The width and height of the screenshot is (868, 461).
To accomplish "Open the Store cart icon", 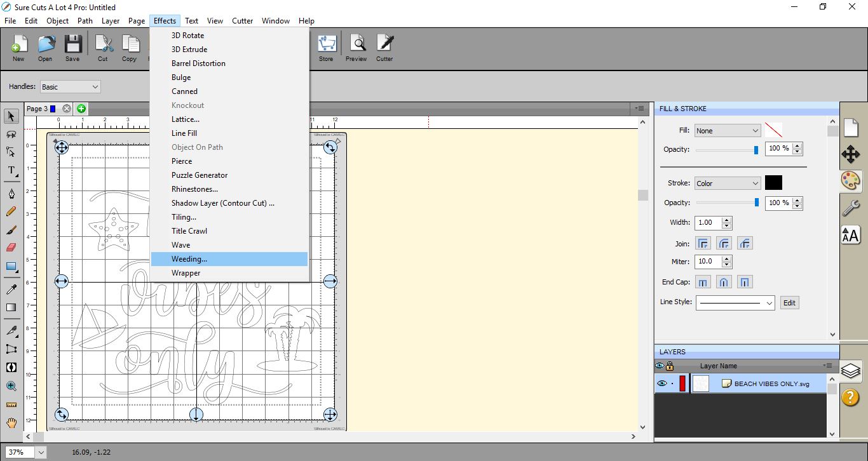I will (326, 48).
